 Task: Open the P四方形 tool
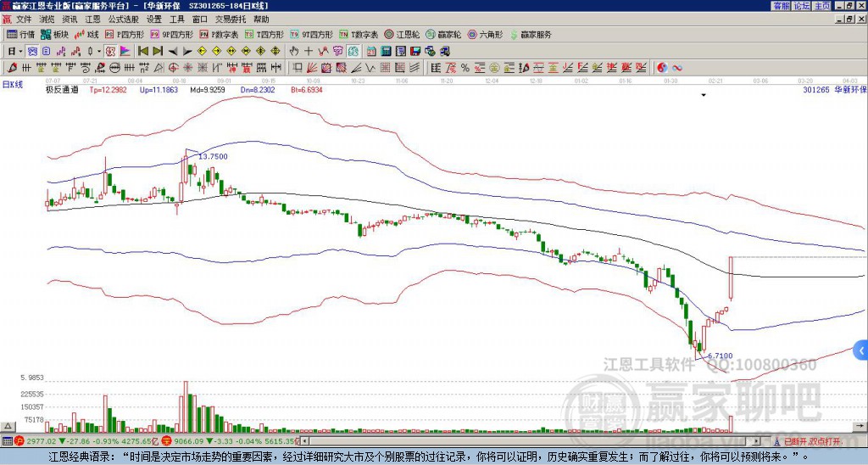point(125,34)
